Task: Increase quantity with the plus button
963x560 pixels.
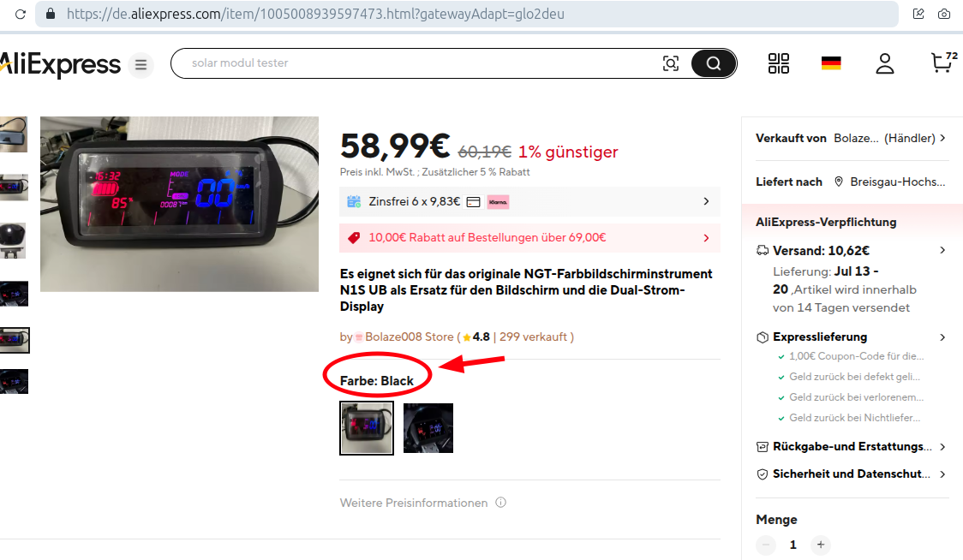Action: (x=821, y=544)
